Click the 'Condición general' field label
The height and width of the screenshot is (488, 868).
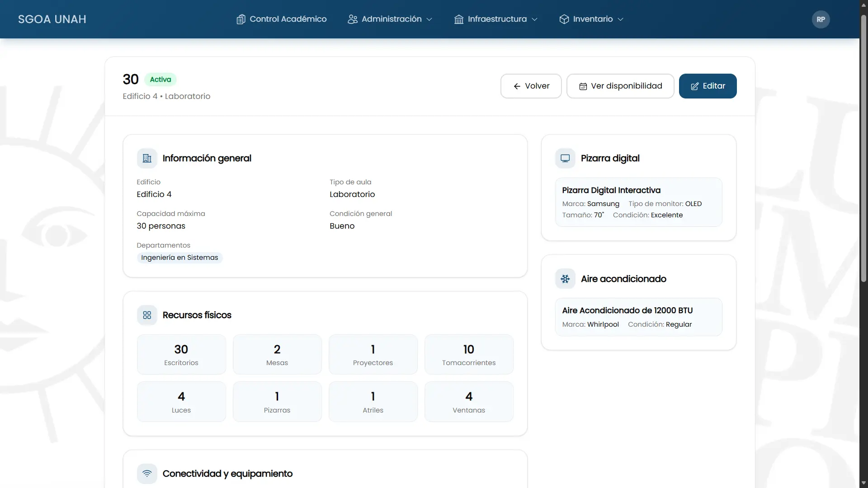click(361, 214)
